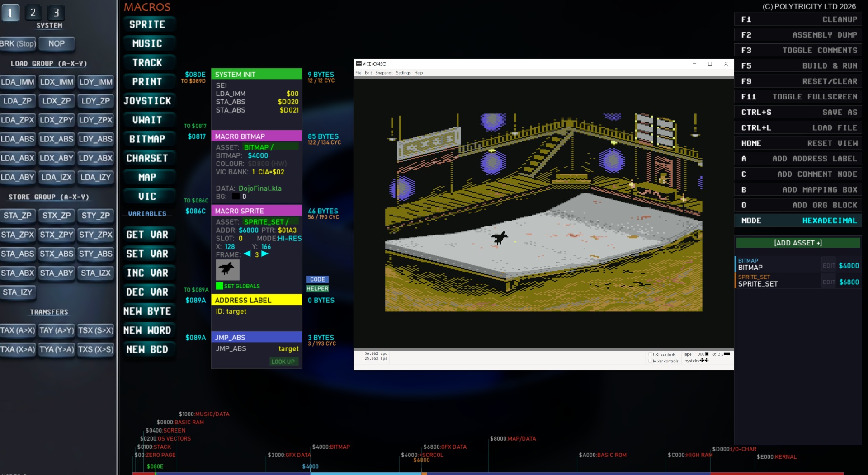This screenshot has height=475, width=868.
Task: Go to the previous sprite frame arrow
Action: (247, 254)
